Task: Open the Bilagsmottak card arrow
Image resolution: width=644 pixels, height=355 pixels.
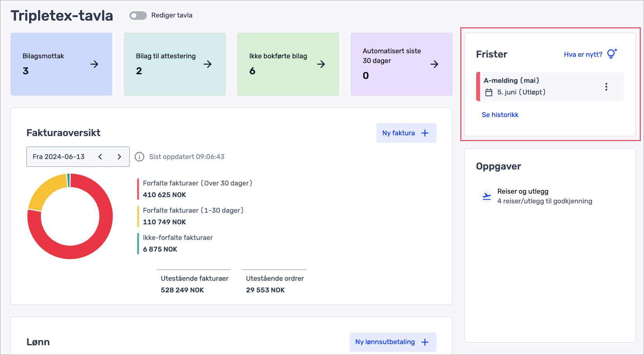Action: tap(94, 64)
